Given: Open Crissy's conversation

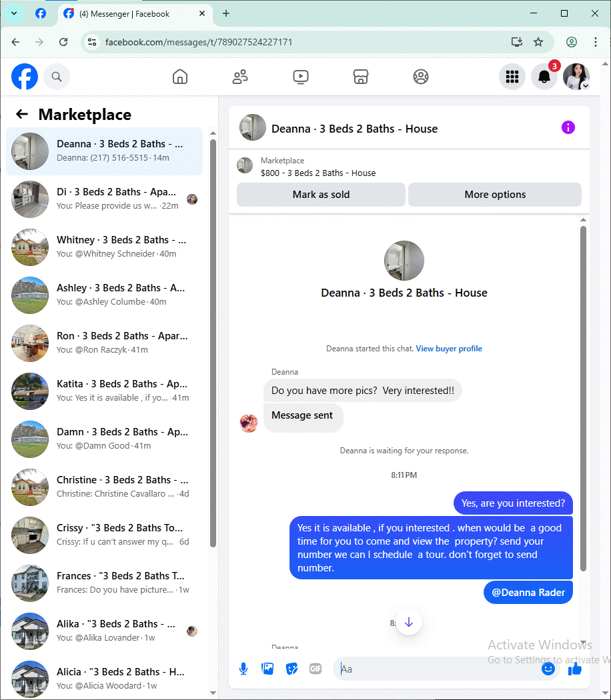Looking at the screenshot, I should click(x=105, y=535).
